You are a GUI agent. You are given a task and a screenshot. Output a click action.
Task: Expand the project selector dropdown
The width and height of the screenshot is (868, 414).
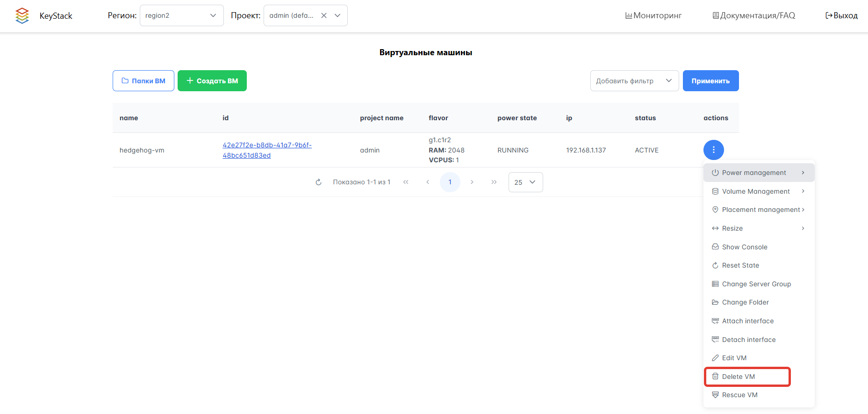pyautogui.click(x=337, y=15)
